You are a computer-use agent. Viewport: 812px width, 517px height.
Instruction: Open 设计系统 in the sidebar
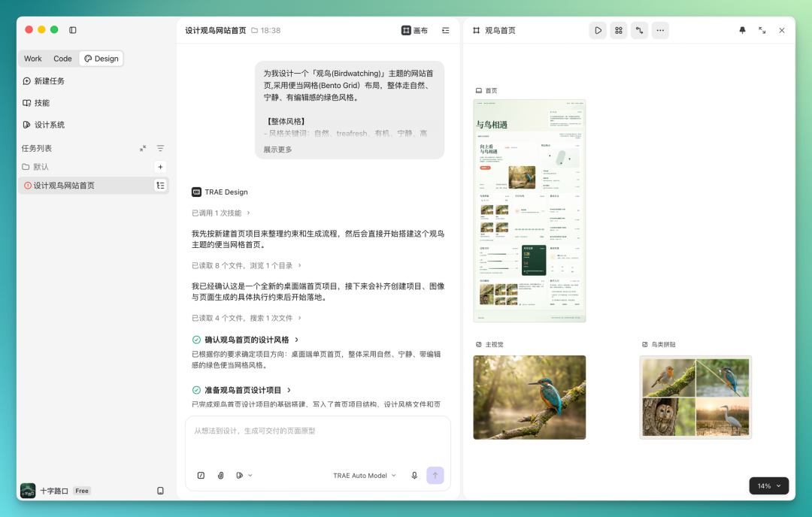(44, 125)
